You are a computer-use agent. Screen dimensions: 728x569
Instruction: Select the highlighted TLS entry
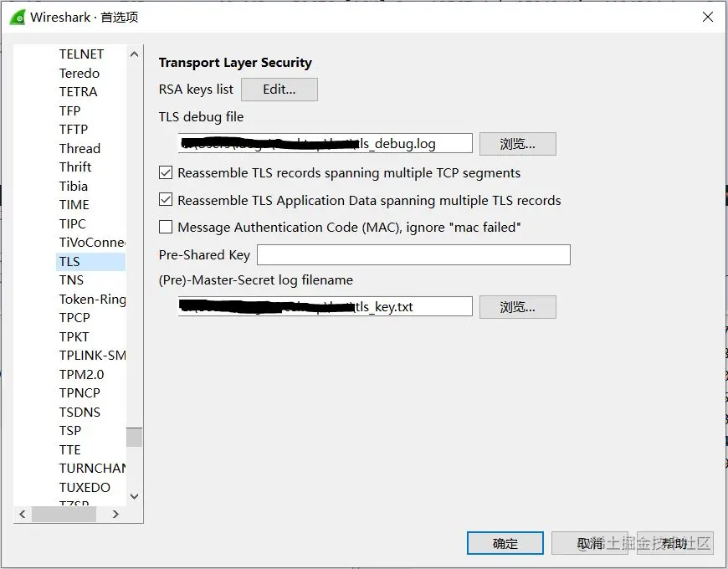tap(90, 261)
